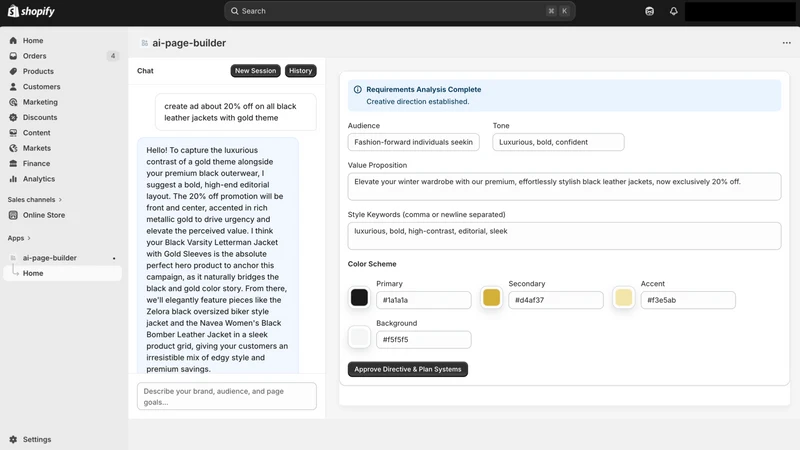Open the Shopify Sidekick assistant icon

click(649, 11)
